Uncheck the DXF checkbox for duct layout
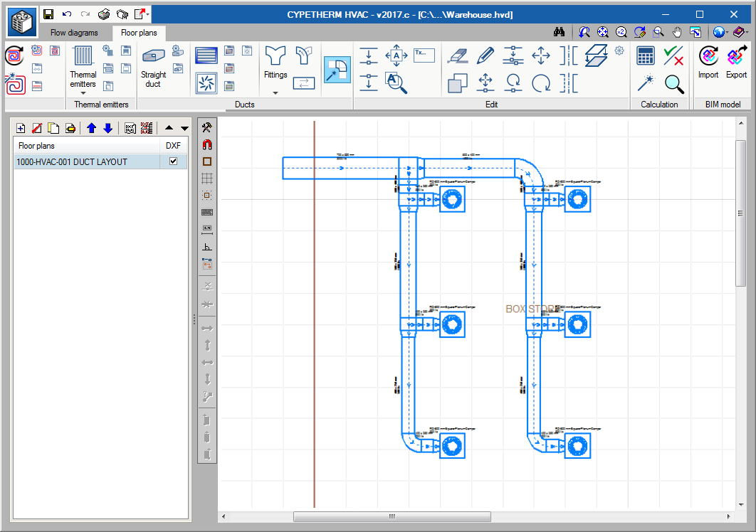Image resolution: width=756 pixels, height=532 pixels. click(173, 161)
